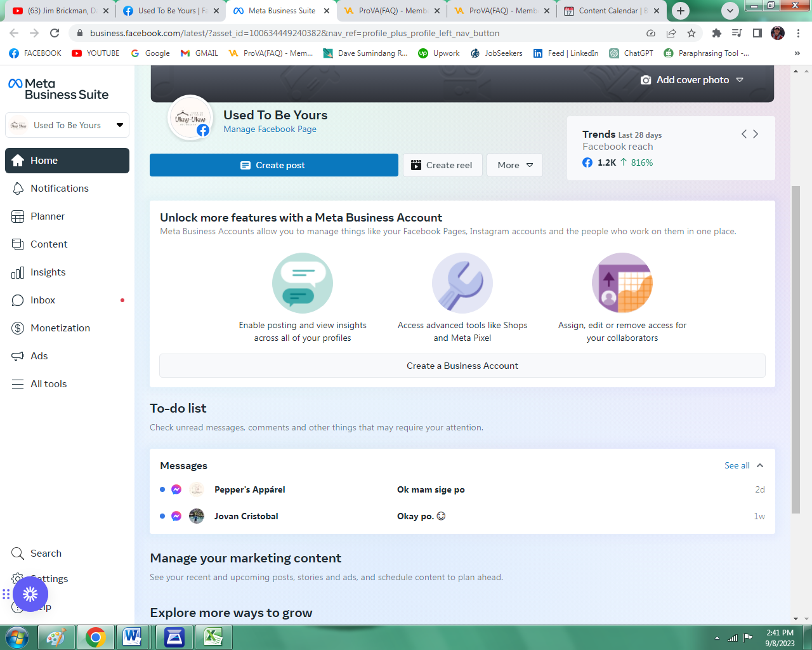
Task: Switch to the Jim Brickman YouTube tab
Action: [x=60, y=11]
